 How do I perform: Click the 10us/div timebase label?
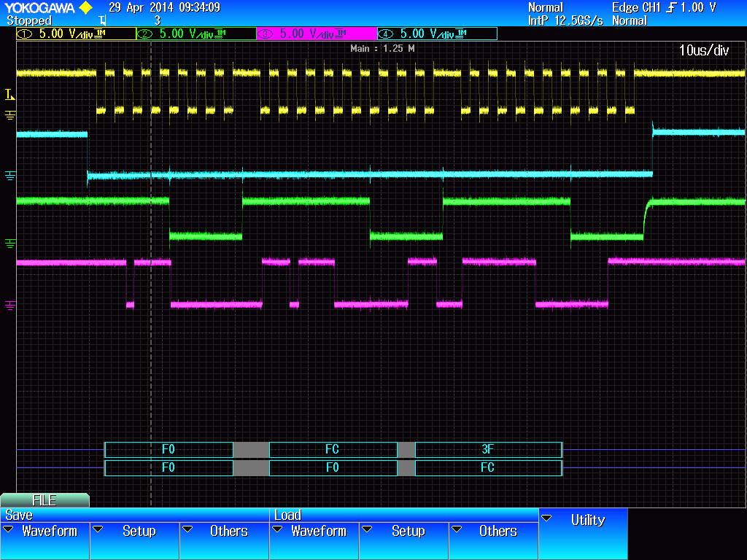[704, 50]
